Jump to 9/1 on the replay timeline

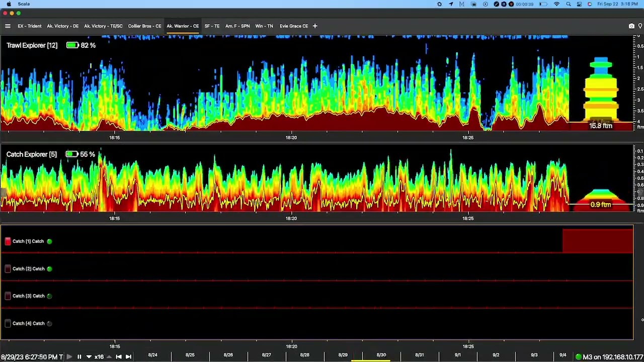[x=457, y=355]
